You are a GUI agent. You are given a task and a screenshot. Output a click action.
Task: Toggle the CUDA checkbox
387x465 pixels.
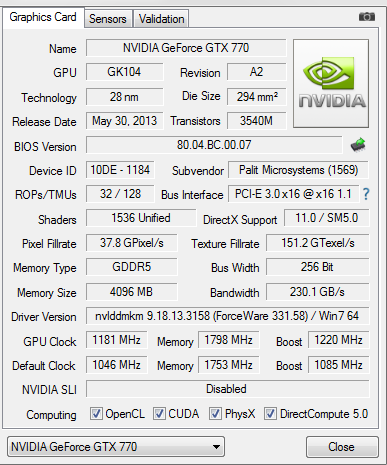click(x=159, y=414)
